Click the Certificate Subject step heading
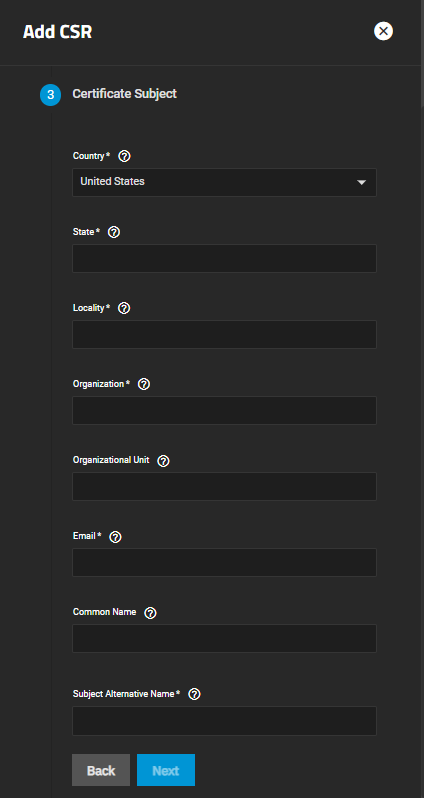Screen dimensions: 424x798 click(125, 94)
